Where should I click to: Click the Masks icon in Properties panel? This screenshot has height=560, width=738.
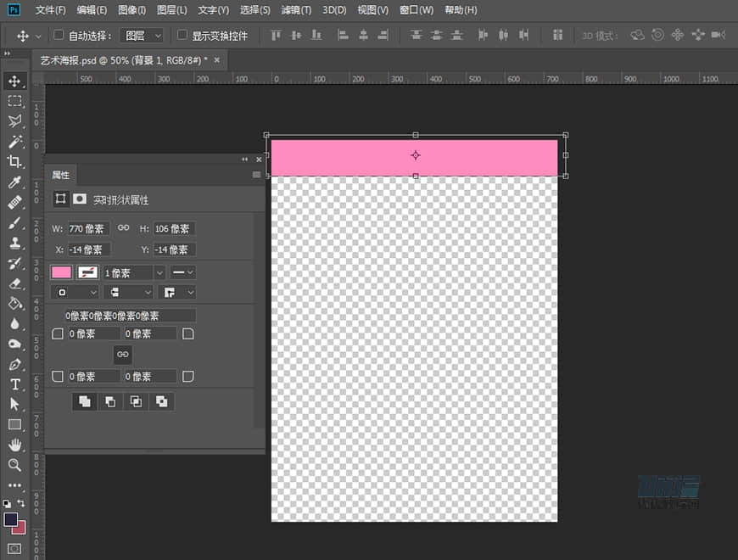[80, 199]
